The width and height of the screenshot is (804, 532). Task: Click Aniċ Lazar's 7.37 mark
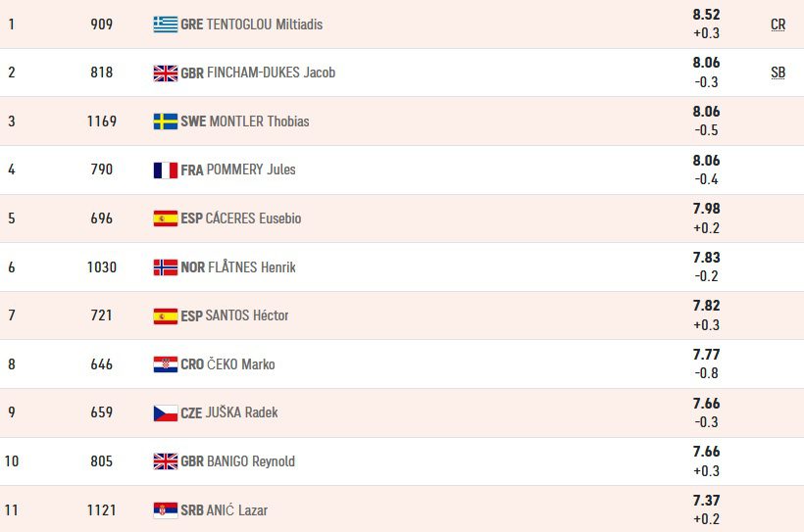pos(706,501)
